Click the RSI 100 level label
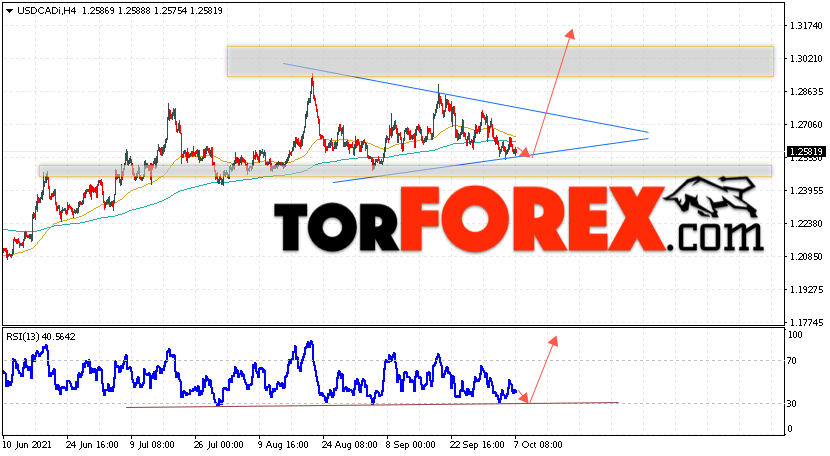This screenshot has width=830, height=456. click(796, 335)
